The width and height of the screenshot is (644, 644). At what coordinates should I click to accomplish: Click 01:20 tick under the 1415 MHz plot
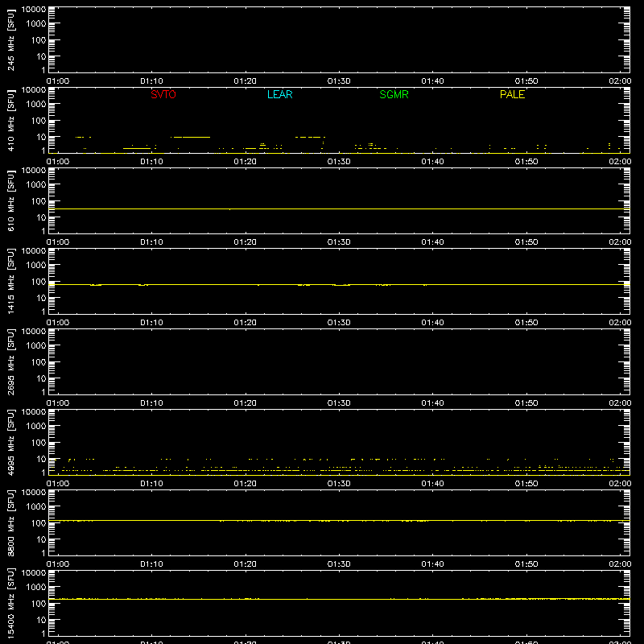pyautogui.click(x=246, y=323)
